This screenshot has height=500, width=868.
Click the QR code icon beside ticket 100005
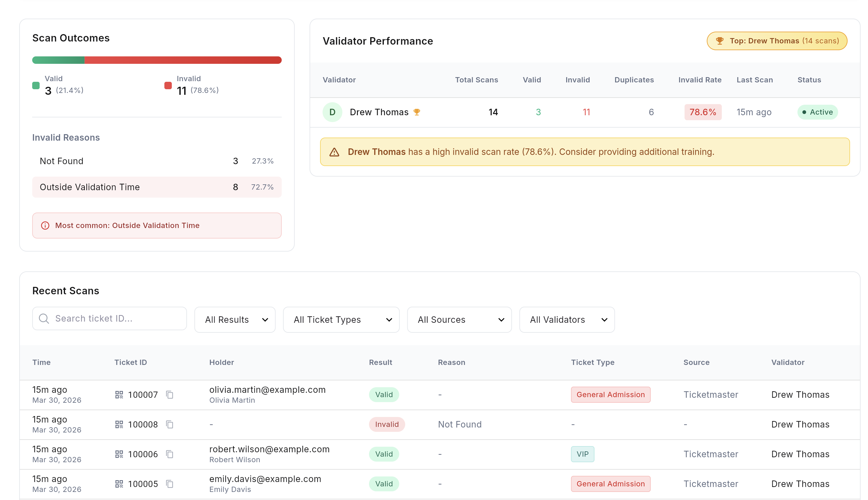(119, 484)
